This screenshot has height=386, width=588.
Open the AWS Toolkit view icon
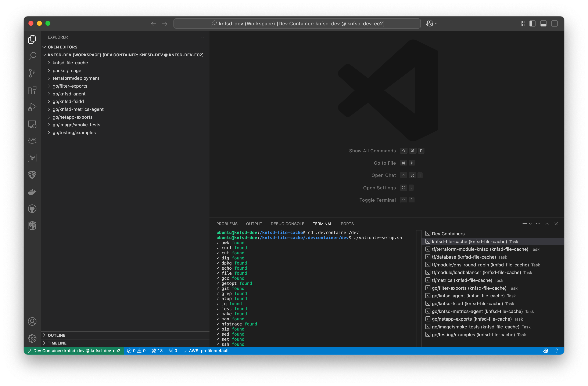[x=32, y=141]
